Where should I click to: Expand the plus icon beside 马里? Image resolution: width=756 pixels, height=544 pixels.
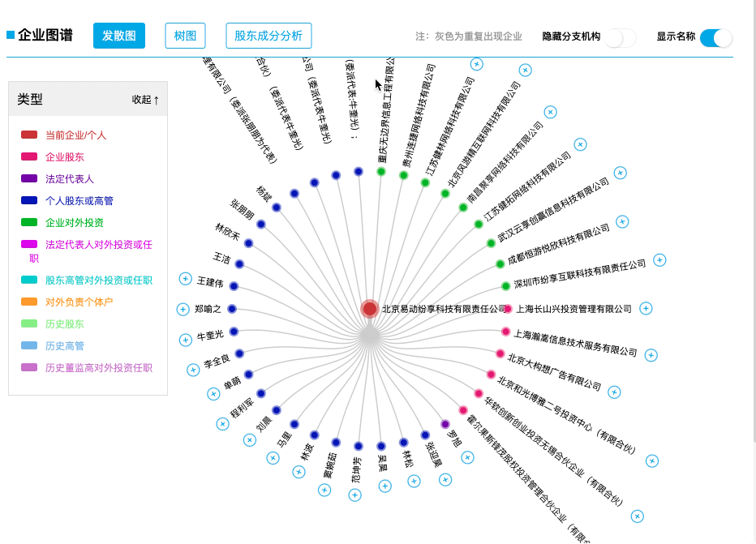tap(273, 458)
